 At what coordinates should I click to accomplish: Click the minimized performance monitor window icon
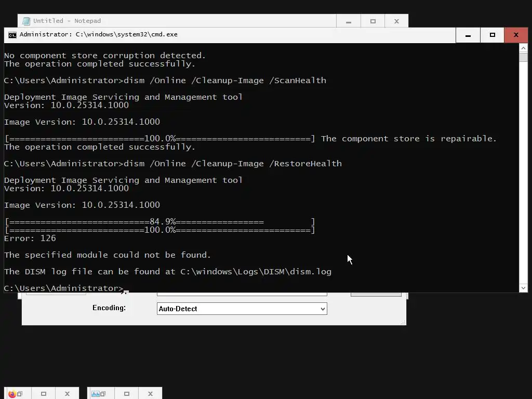pos(96,394)
